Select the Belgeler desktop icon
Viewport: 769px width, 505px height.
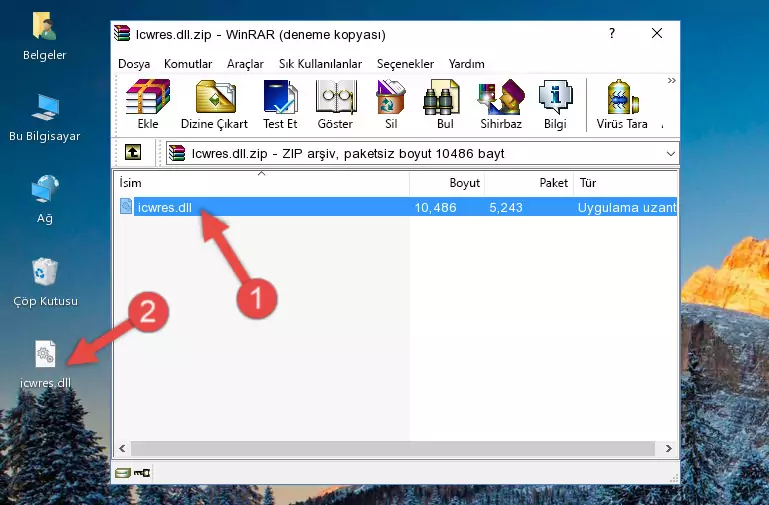click(44, 37)
